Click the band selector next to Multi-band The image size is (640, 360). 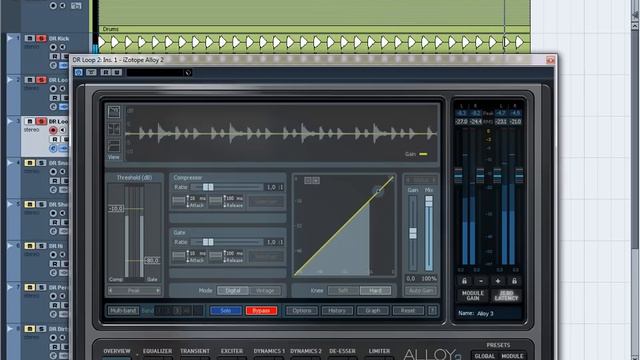[x=179, y=311]
